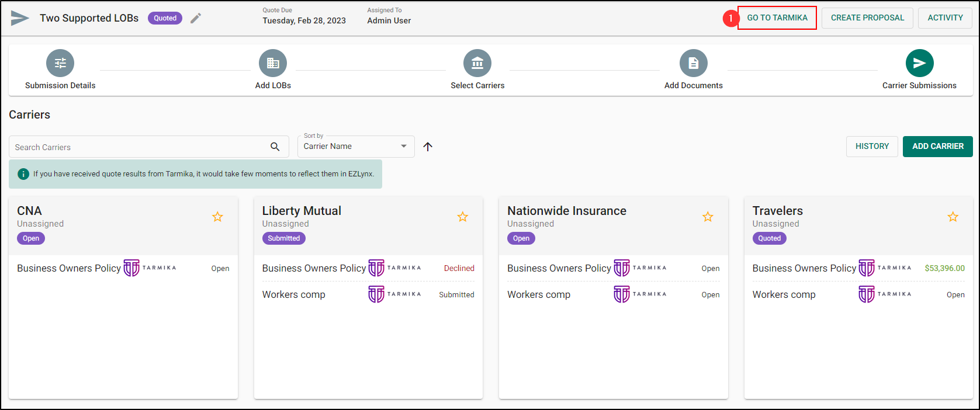This screenshot has height=410, width=980.
Task: Click the Select Carriers step label
Action: pos(477,85)
